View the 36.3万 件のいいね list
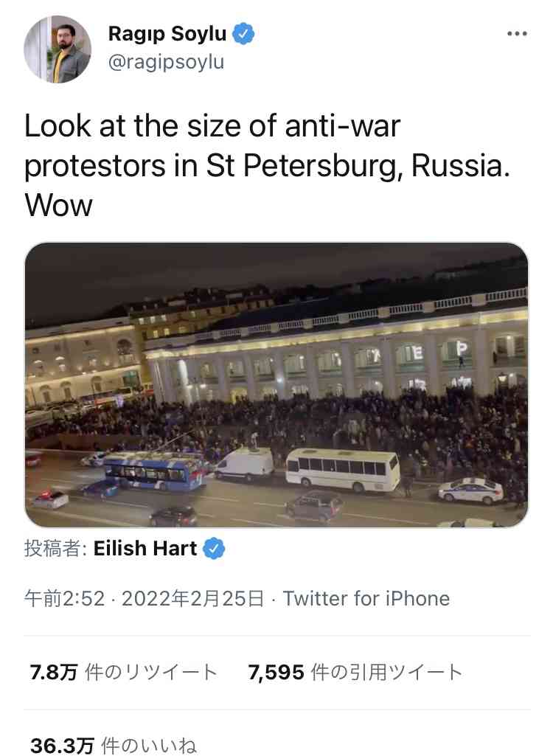This screenshot has width=553, height=756. tap(114, 746)
